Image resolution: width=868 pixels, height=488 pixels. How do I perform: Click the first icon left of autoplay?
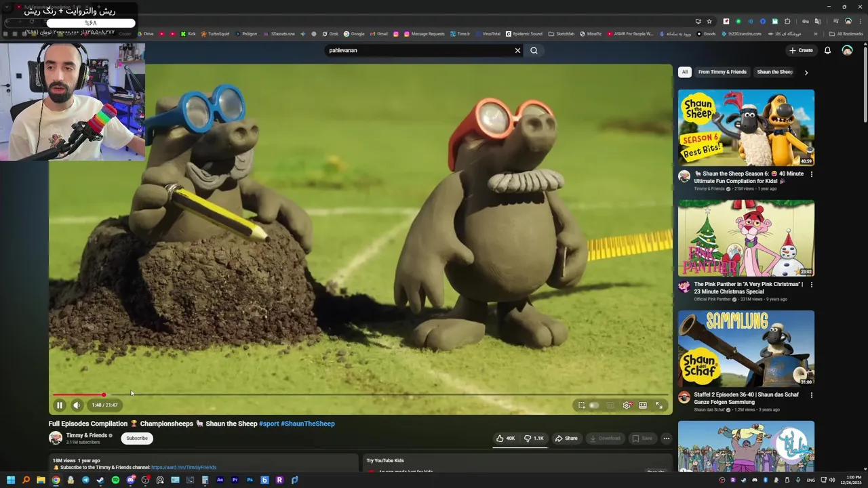[x=581, y=405]
